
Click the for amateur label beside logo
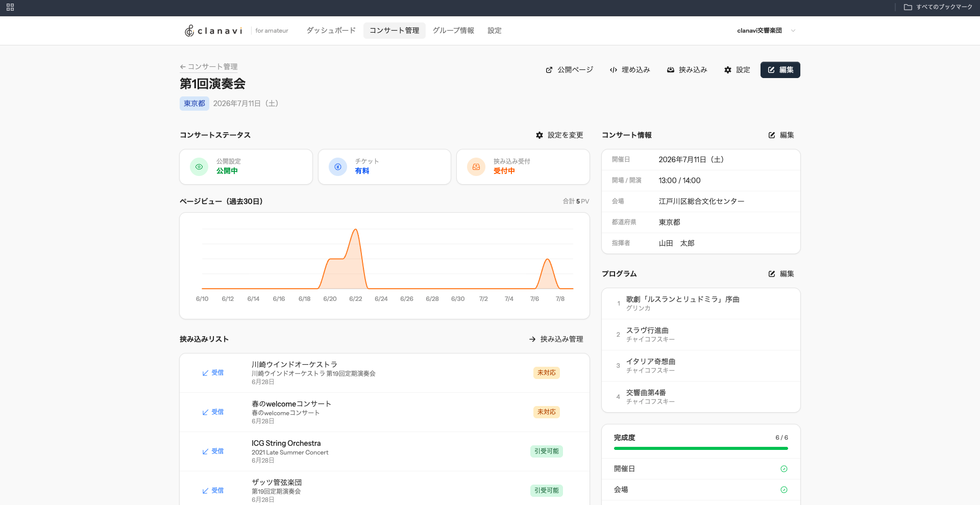coord(272,31)
